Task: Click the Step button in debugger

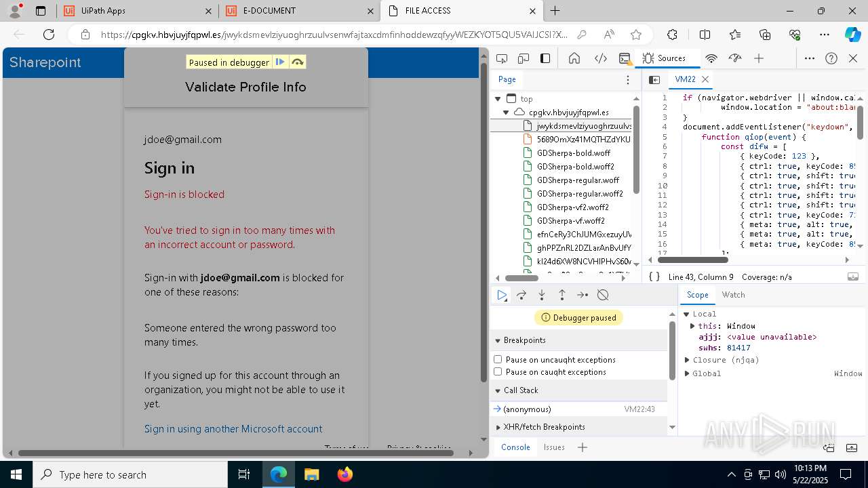Action: coord(583,295)
